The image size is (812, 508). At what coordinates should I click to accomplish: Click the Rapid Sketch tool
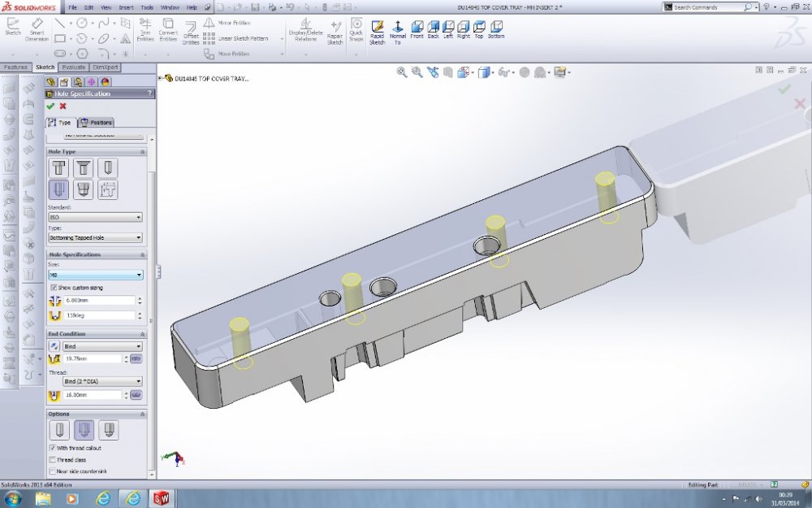(x=377, y=30)
